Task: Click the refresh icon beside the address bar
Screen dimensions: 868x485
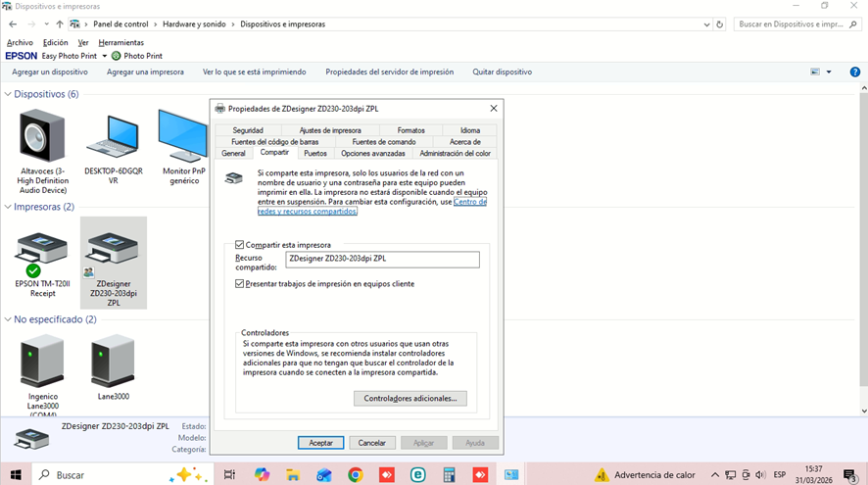Action: (720, 24)
